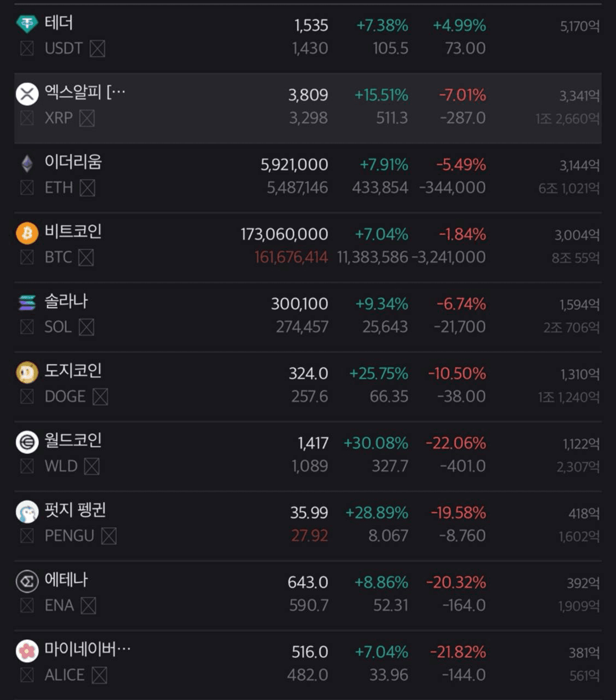Open the 솔라나 coin name link
The image size is (616, 700).
(66, 301)
